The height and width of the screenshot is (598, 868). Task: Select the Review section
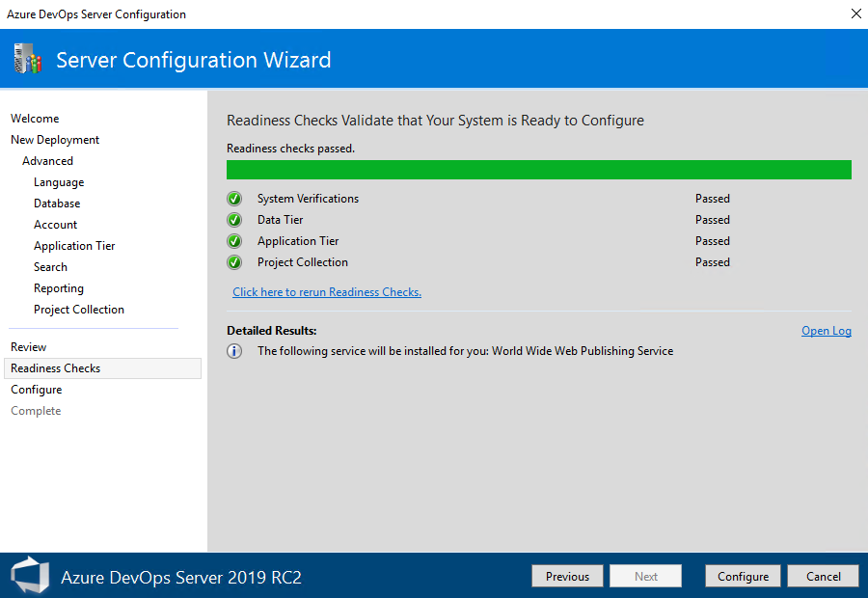[x=28, y=346]
